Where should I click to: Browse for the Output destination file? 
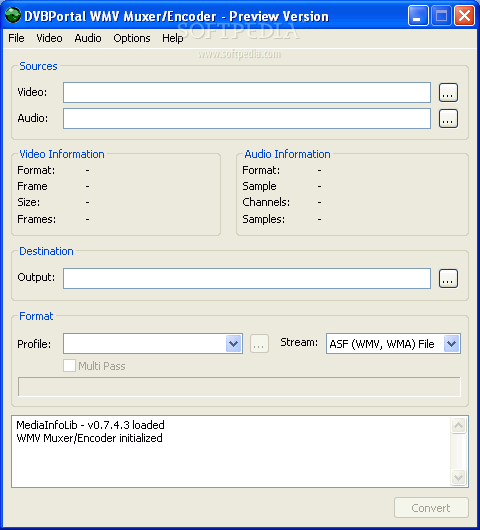coord(448,279)
